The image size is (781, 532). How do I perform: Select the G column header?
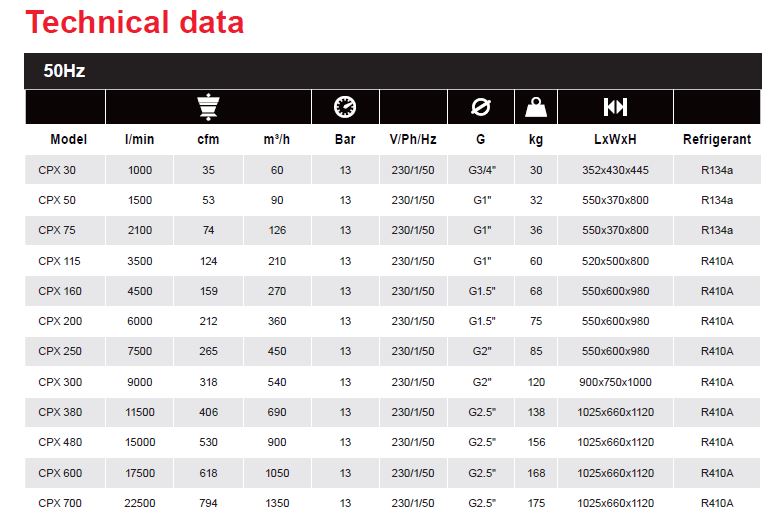coord(481,139)
